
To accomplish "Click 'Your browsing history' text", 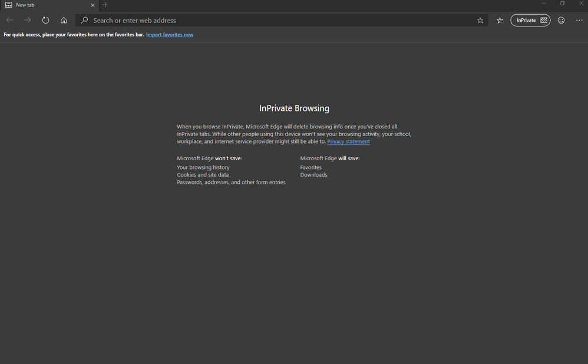I will click(203, 167).
